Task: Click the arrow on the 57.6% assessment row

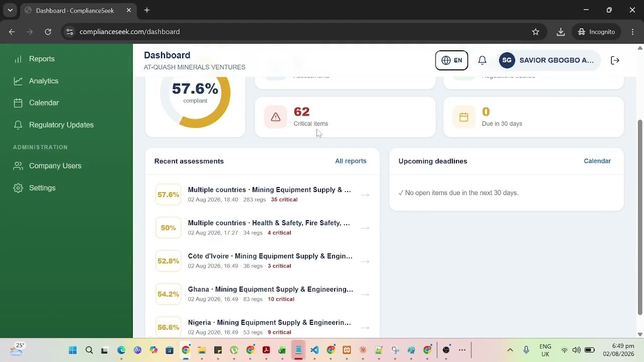Action: (x=365, y=195)
